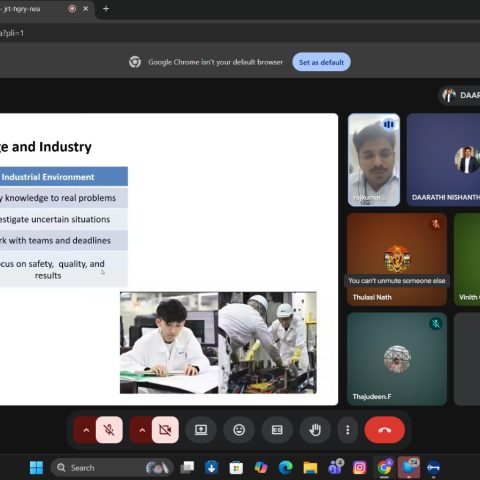Click the Present now screen share icon
This screenshot has width=480, height=480.
[x=201, y=430]
